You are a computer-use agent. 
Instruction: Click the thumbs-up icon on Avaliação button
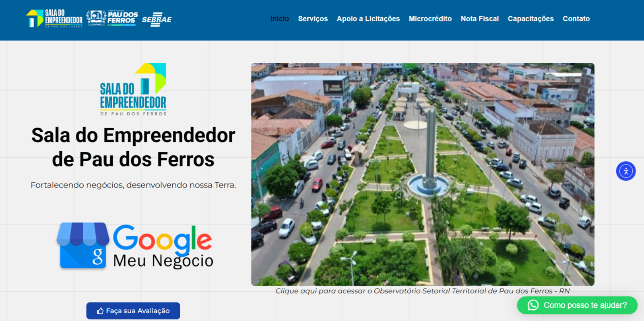pos(100,311)
